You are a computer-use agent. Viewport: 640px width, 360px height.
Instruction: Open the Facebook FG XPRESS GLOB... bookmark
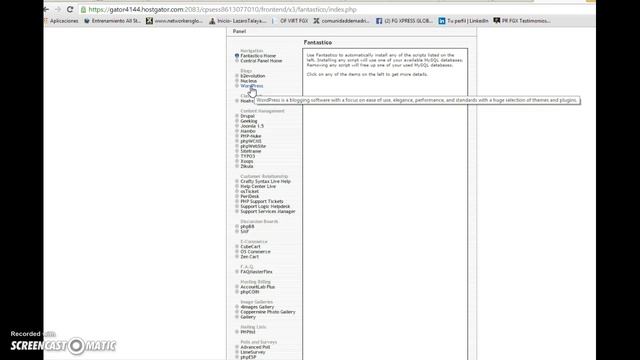click(x=404, y=21)
